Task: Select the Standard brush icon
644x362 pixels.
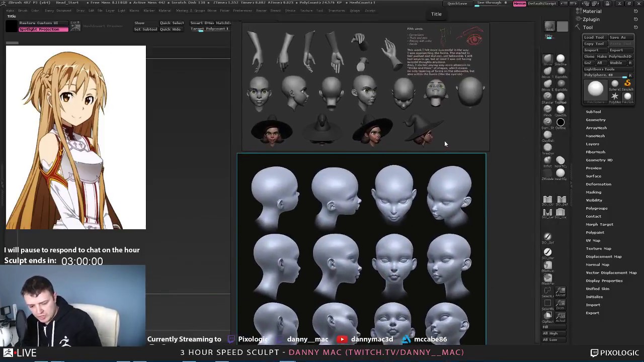Action: point(548,97)
